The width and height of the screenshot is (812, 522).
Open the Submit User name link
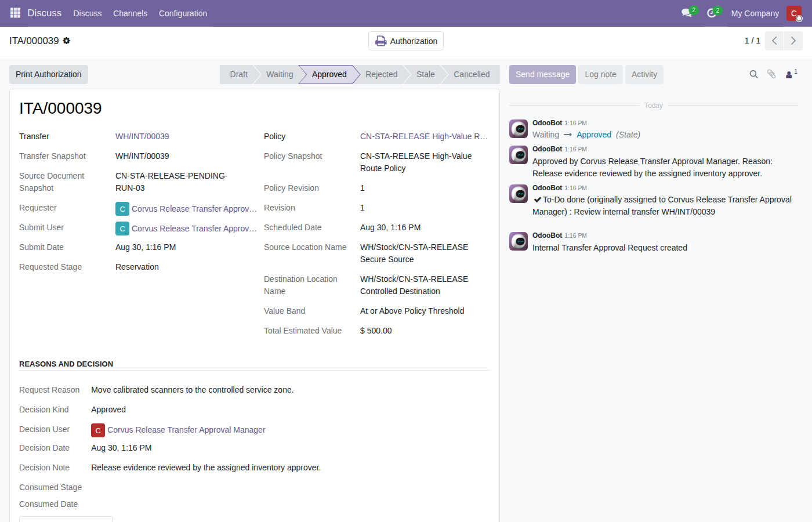[x=194, y=229]
